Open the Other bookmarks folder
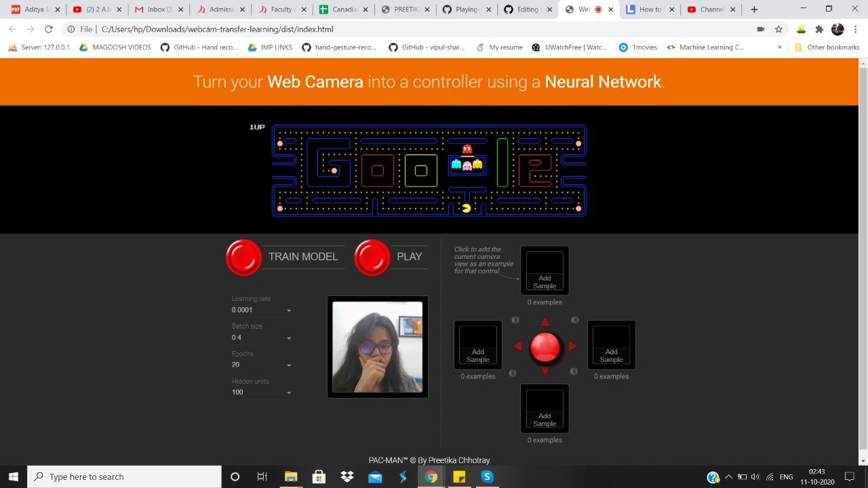This screenshot has height=488, width=868. [827, 47]
